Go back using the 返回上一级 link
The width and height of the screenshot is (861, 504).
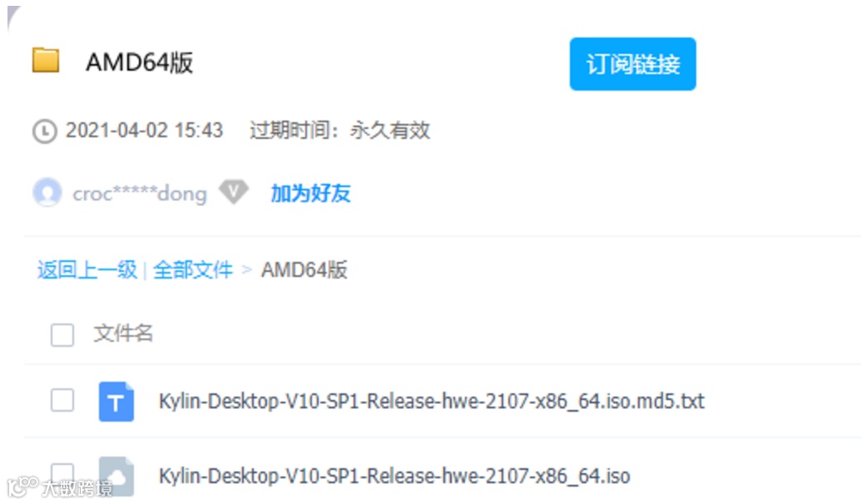click(87, 269)
